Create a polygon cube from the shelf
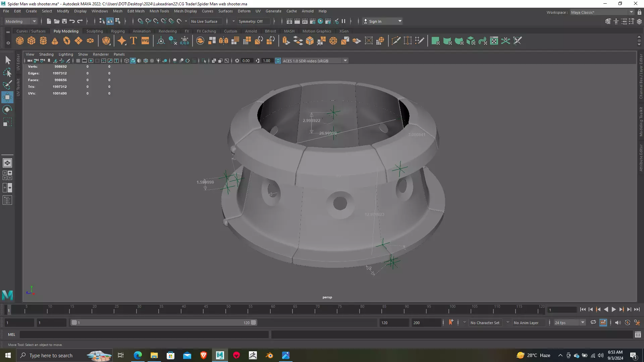Screen dimensions: 644x362 pos(32,41)
